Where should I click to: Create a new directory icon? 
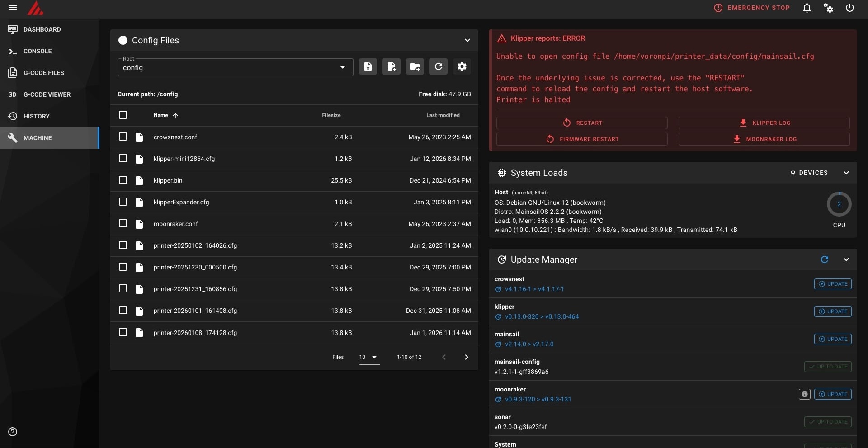point(415,67)
